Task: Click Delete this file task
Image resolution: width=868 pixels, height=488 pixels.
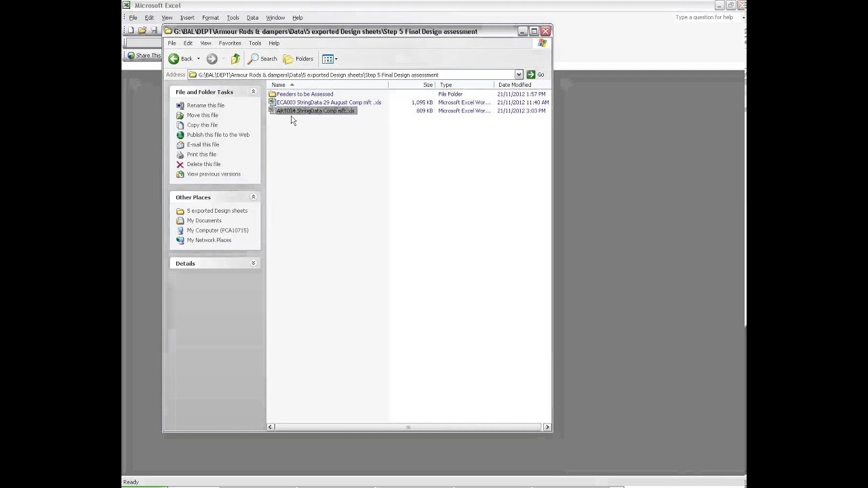Action: (x=203, y=164)
